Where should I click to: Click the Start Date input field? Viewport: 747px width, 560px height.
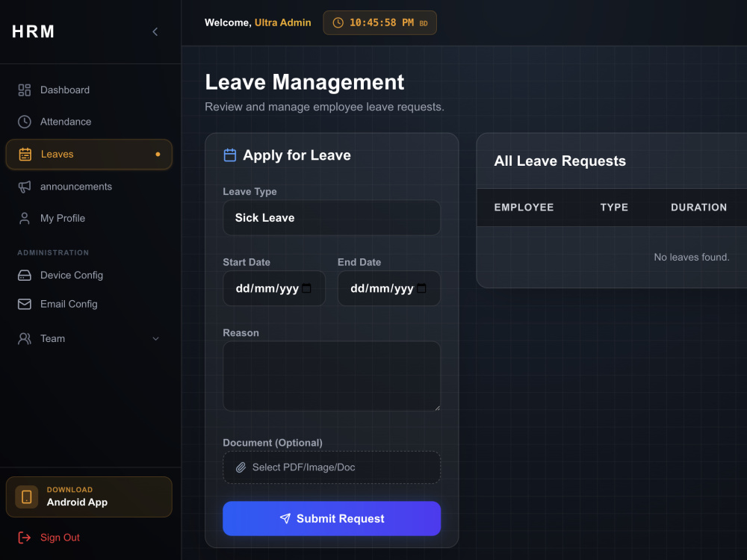274,288
